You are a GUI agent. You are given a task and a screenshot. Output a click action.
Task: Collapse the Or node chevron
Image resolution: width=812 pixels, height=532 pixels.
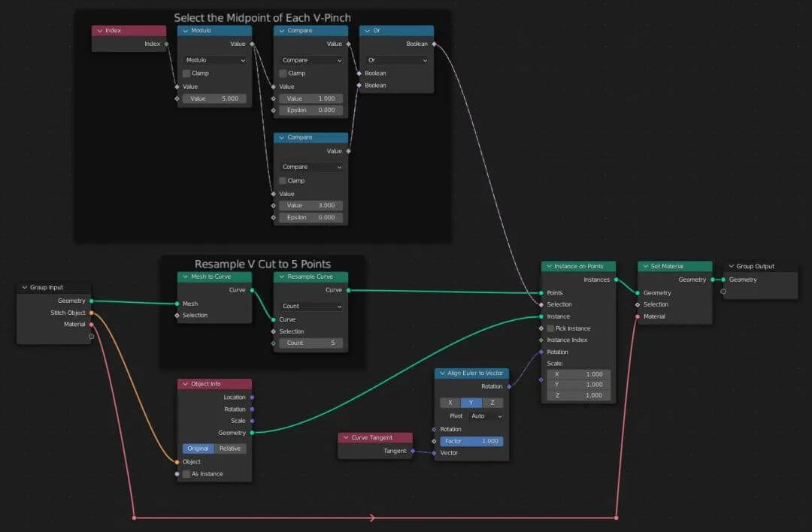coord(367,31)
